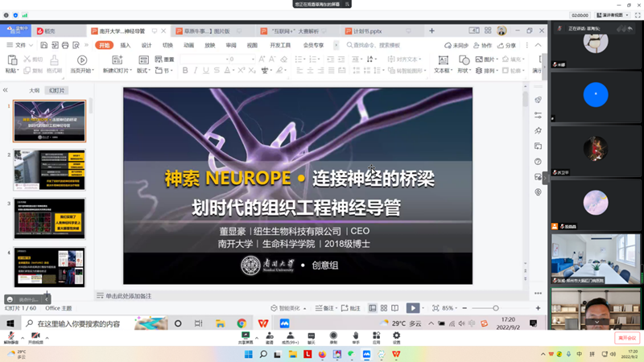Insert a Text Box (文本框)
644x362 pixels.
[x=444, y=60]
